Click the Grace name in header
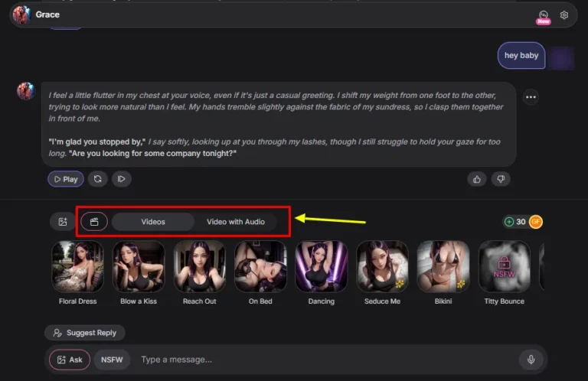 point(47,15)
